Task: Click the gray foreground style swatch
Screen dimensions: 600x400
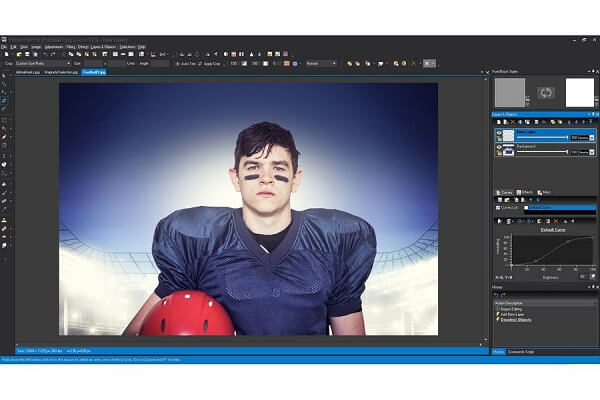Action: (511, 92)
